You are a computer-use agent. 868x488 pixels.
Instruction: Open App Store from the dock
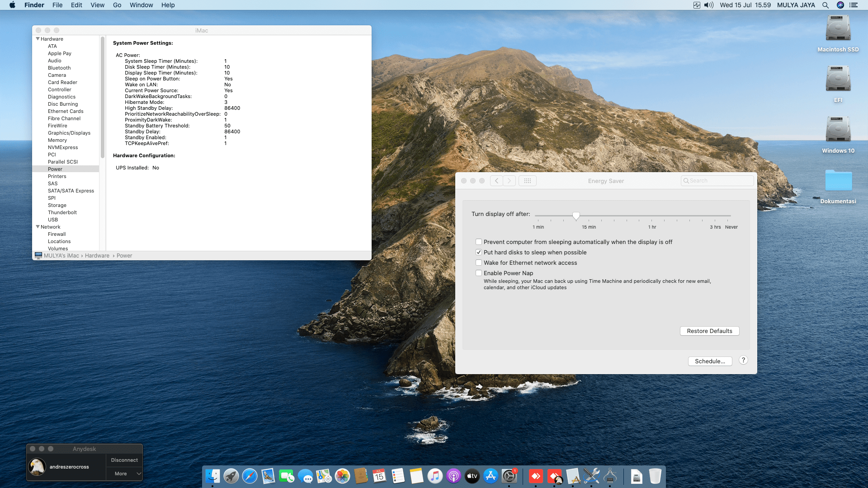point(491,476)
